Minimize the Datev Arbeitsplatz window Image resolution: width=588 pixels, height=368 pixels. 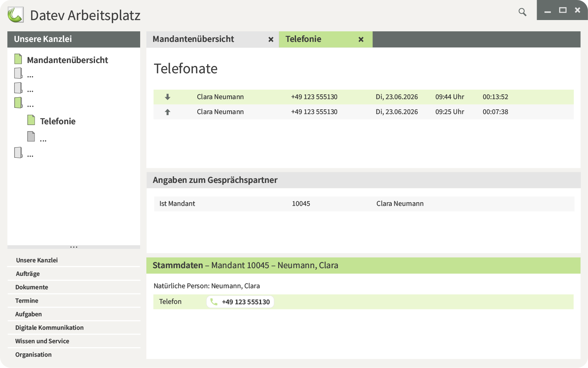point(548,12)
